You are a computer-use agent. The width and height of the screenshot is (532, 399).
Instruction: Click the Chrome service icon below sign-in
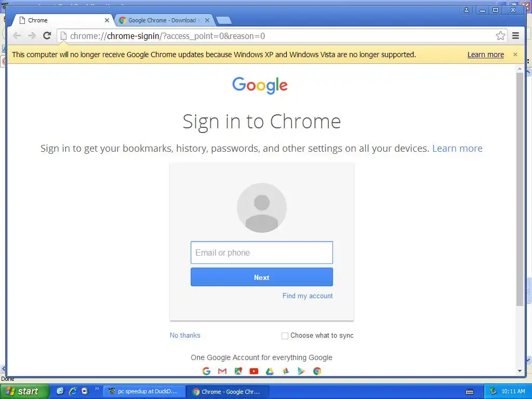(317, 371)
